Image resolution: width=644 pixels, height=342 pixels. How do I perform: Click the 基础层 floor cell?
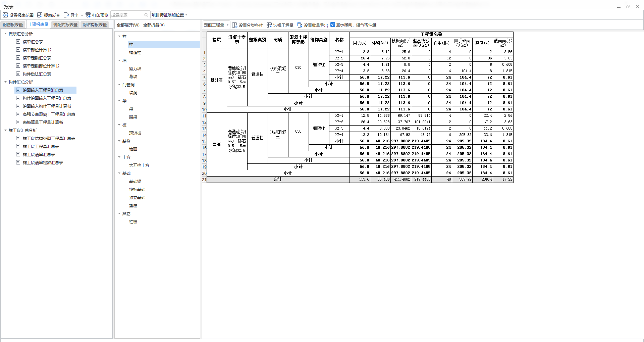pyautogui.click(x=217, y=81)
